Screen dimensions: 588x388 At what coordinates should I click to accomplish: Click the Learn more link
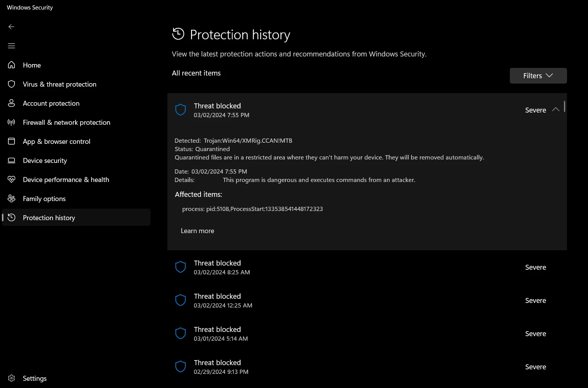click(197, 231)
